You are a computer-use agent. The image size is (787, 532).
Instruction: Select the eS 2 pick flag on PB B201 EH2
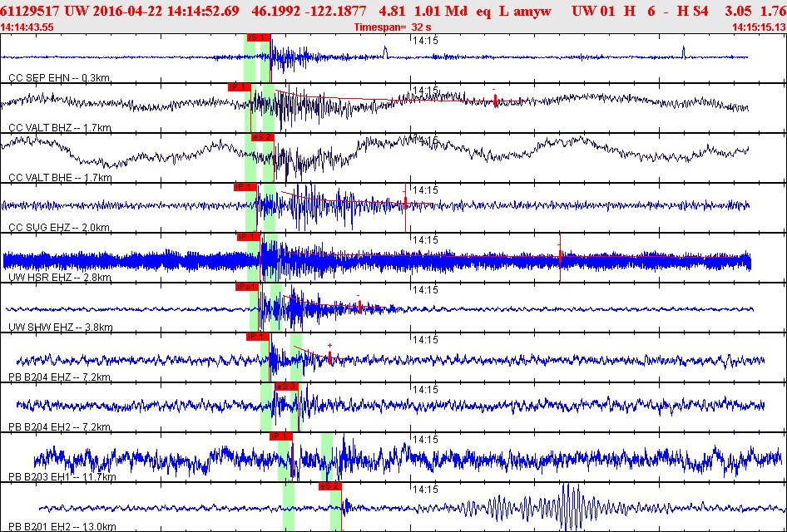coord(330,486)
